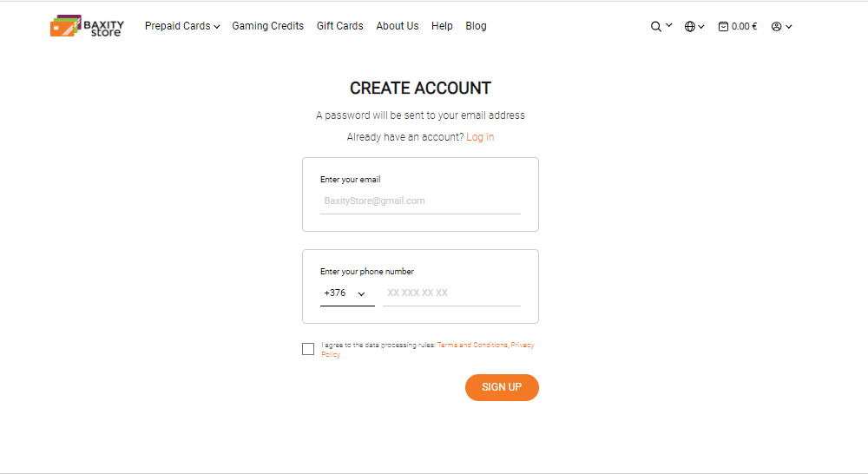Open the shopping cart icon

723,27
